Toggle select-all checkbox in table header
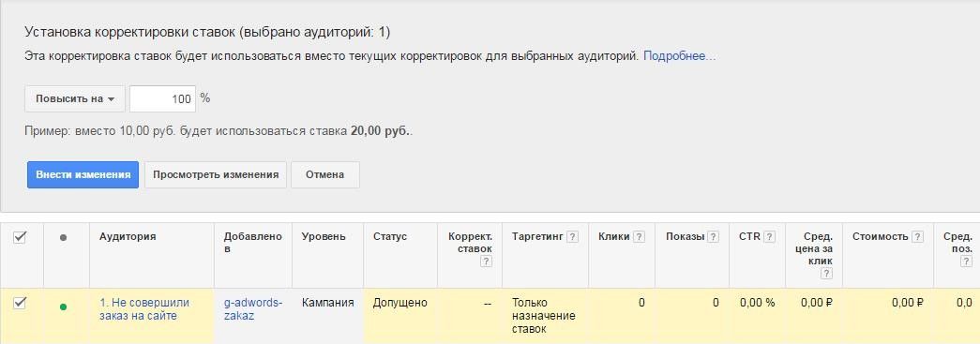 (20, 236)
